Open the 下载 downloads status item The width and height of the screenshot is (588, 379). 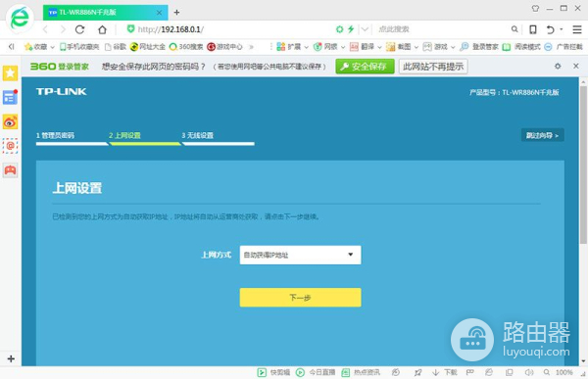click(x=445, y=372)
